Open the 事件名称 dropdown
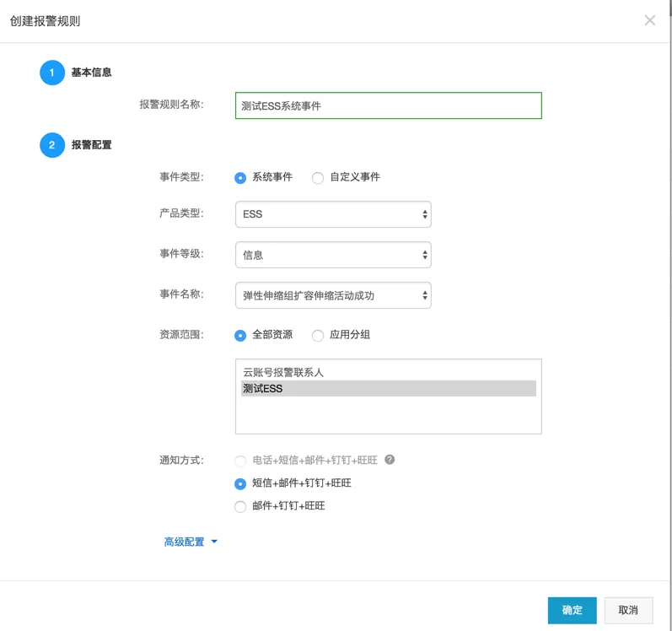 coord(333,295)
